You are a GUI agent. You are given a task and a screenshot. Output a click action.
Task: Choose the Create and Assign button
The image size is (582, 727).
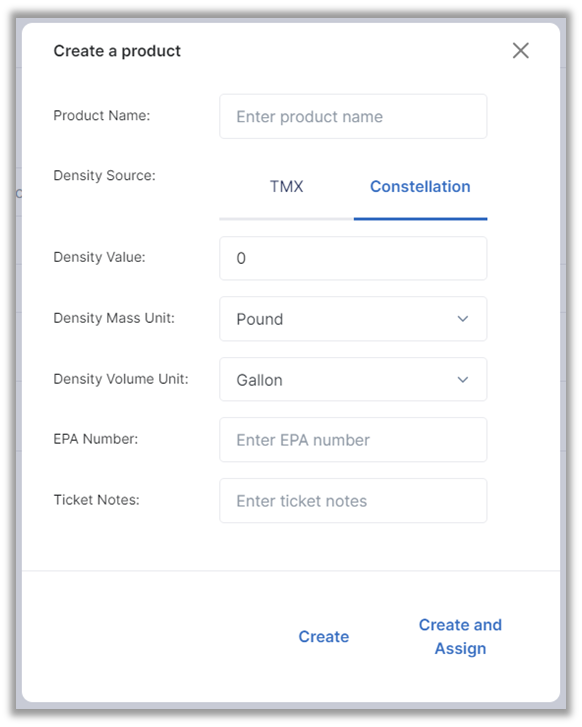pyautogui.click(x=460, y=637)
